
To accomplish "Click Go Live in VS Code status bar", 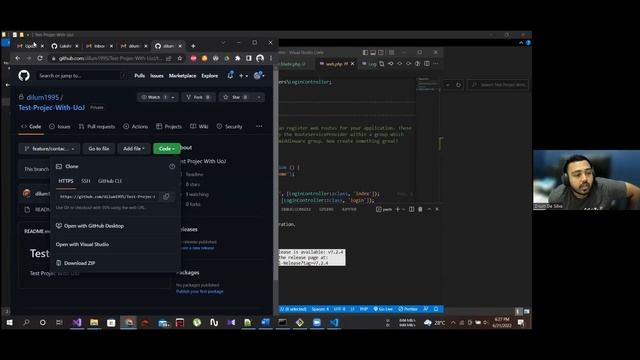I will point(383,309).
